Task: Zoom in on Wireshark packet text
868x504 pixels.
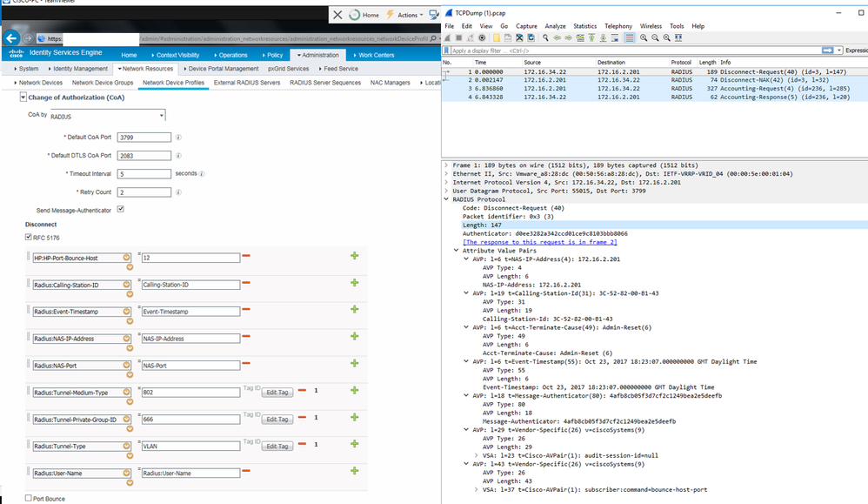Action: pos(644,37)
